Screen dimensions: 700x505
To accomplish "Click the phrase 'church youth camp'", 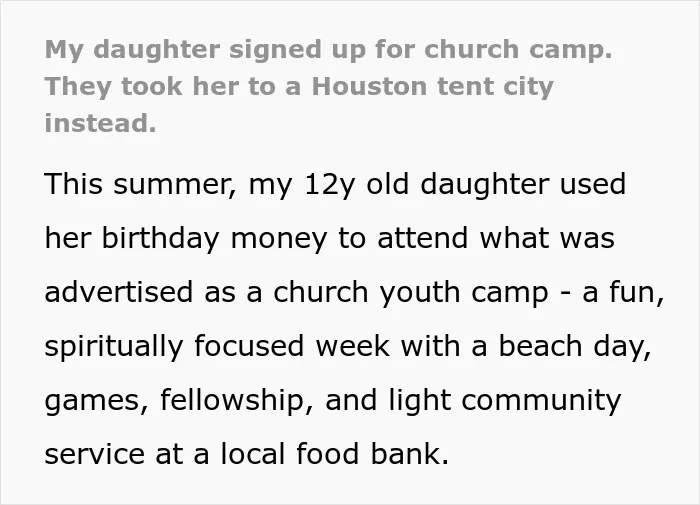I will click(410, 293).
